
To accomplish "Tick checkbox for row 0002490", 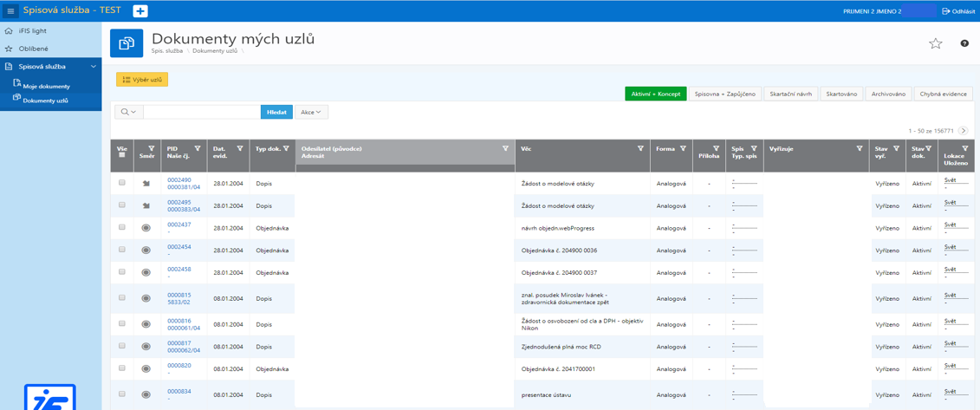I will pyautogui.click(x=122, y=183).
